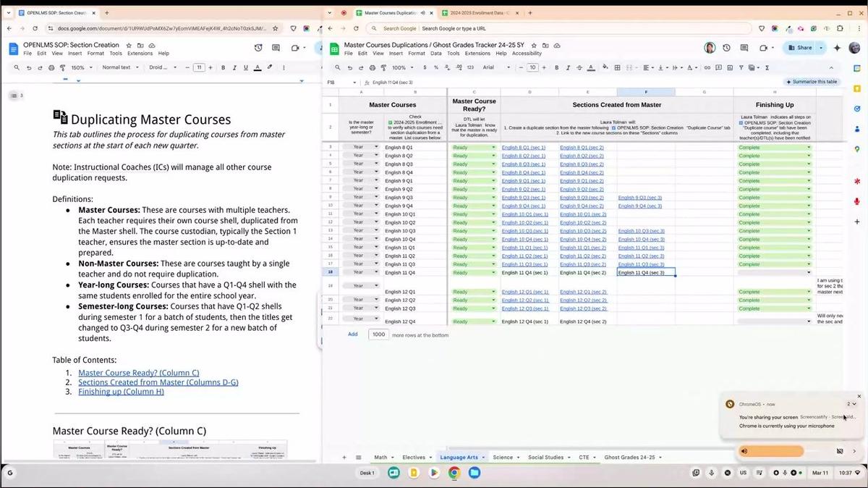Click the print icon in Google Docs toolbar
Image resolution: width=868 pixels, height=488 pixels.
(x=51, y=67)
